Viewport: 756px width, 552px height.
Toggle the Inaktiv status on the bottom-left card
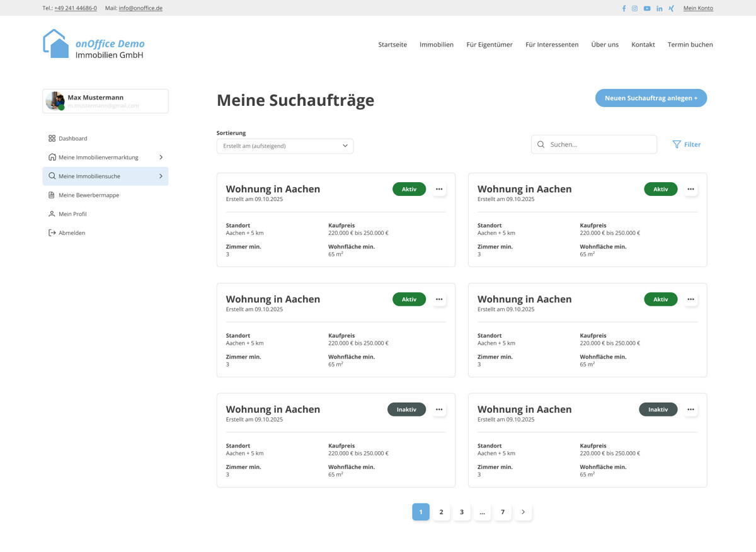coord(406,409)
